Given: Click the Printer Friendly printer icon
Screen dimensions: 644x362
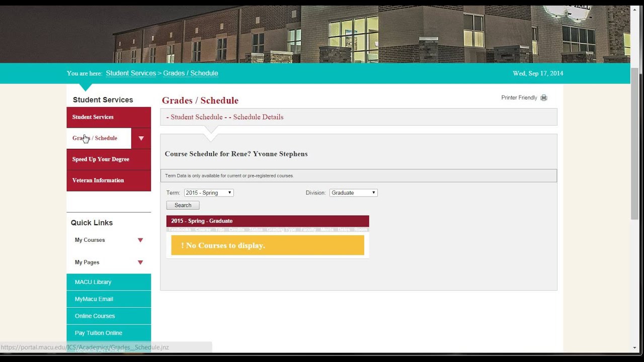Looking at the screenshot, I should [x=543, y=98].
